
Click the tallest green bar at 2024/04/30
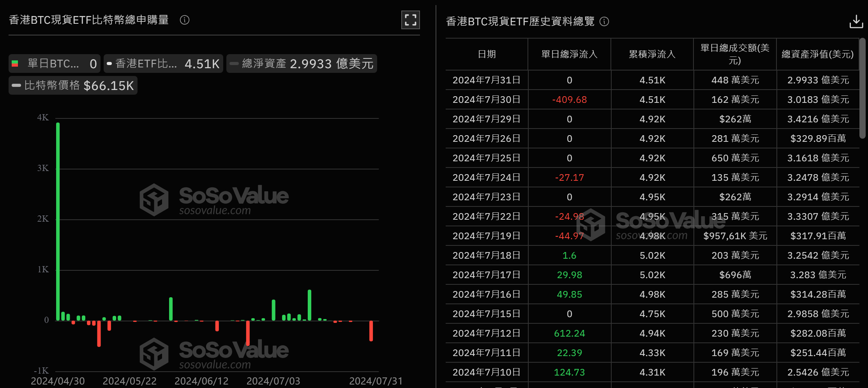coord(58,221)
